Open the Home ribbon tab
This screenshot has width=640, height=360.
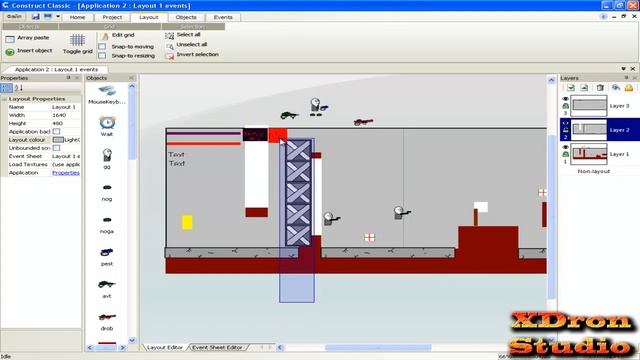pyautogui.click(x=77, y=17)
